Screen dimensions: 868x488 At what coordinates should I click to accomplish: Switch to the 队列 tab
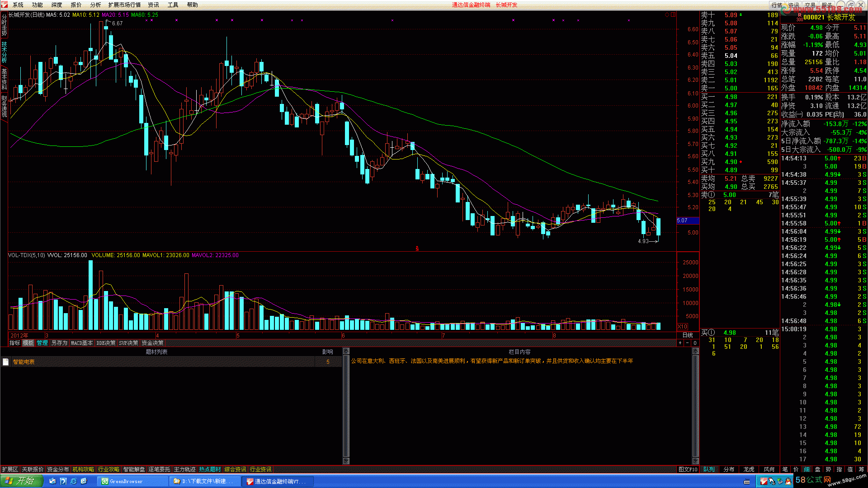click(x=709, y=469)
